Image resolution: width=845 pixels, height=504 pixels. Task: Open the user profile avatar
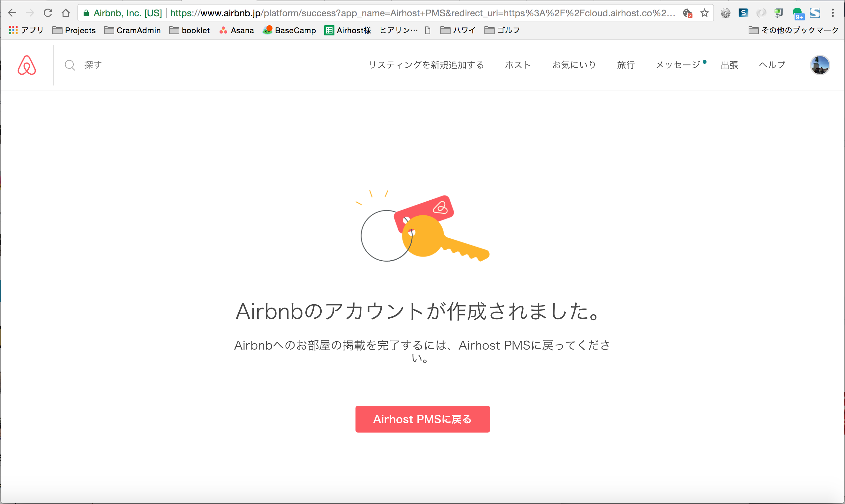[819, 65]
